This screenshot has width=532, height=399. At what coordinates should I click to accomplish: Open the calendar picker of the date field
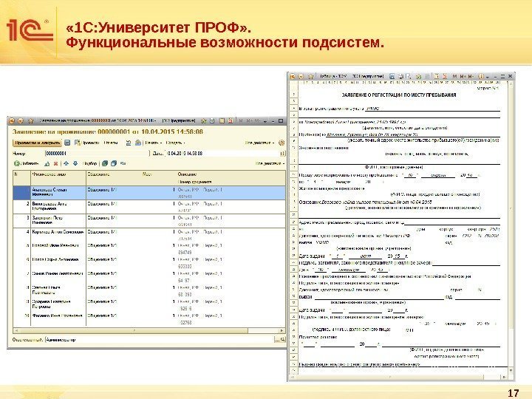tap(282, 154)
